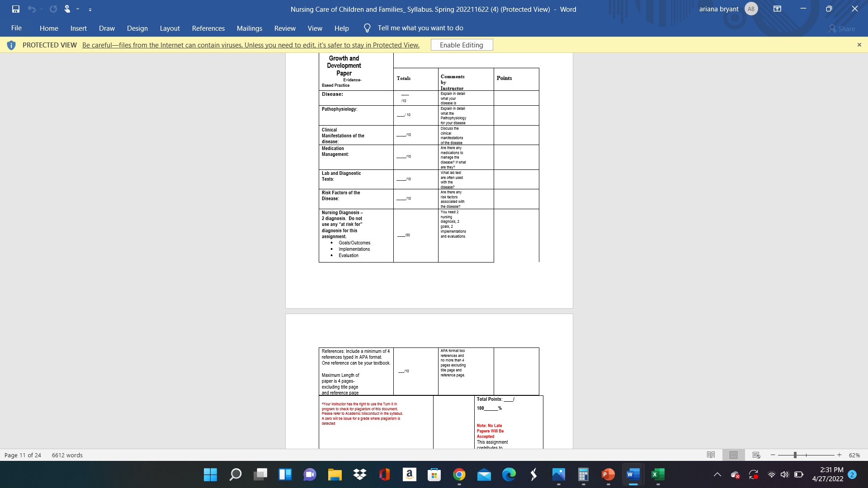Click the Share button
This screenshot has width=868, height=488.
click(x=842, y=28)
